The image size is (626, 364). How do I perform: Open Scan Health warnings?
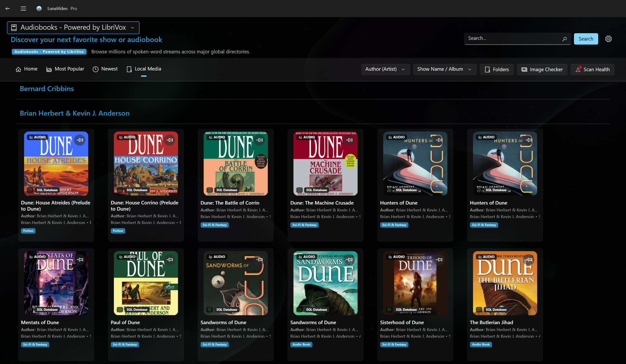593,70
